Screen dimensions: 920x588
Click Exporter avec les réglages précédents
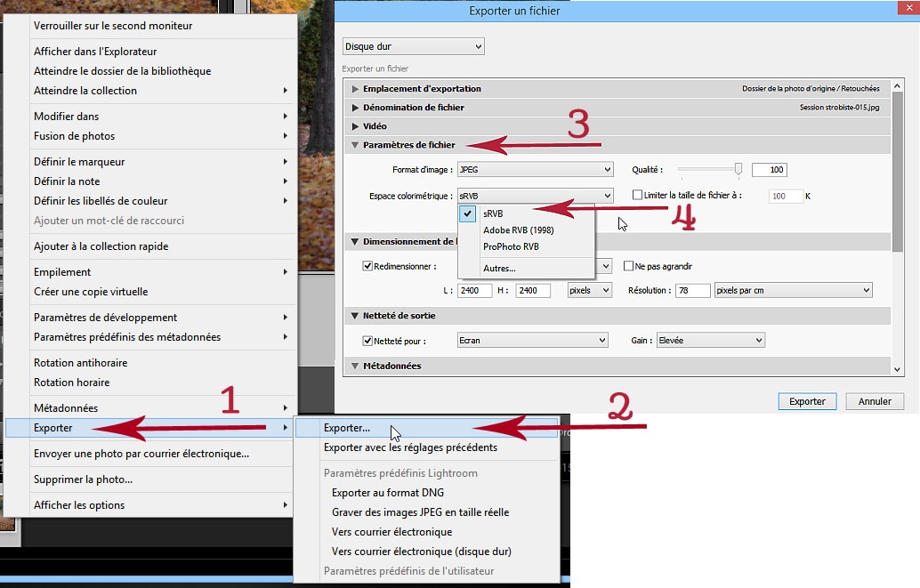coord(410,447)
